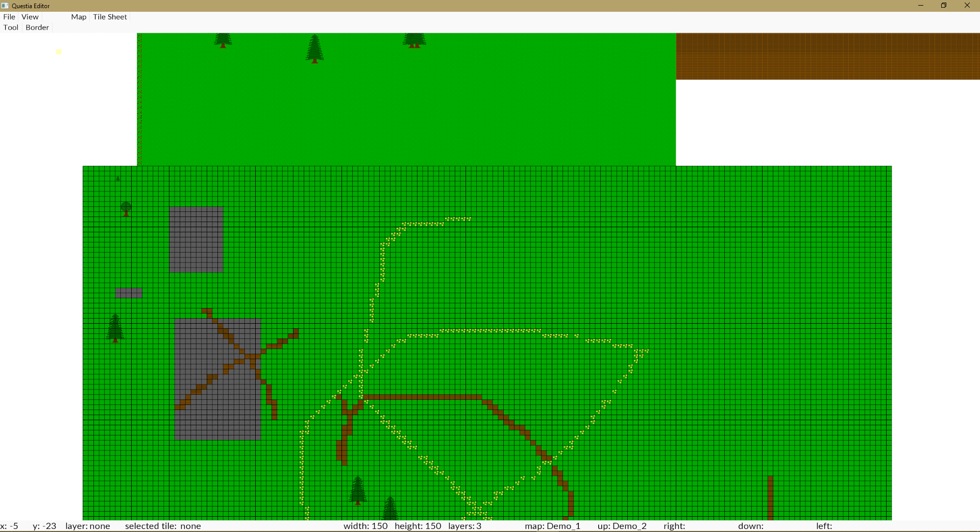Click the small gray rectangle above the grid's pine tree
Screen dimensions: 980x532
click(129, 293)
